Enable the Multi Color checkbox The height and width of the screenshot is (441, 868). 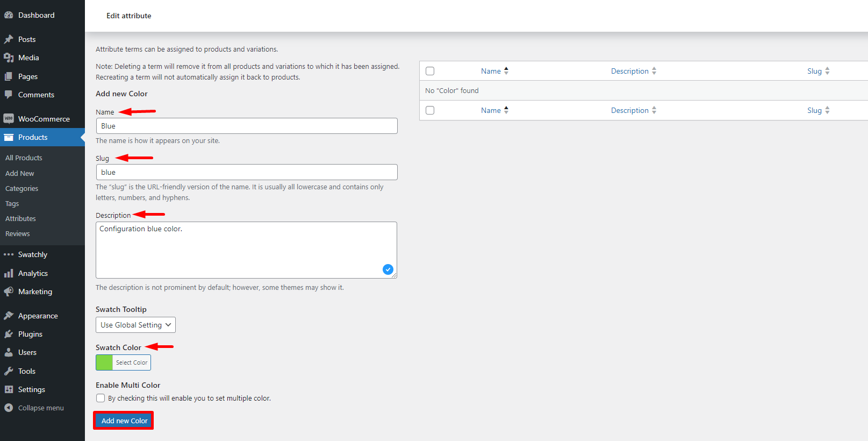pos(101,398)
